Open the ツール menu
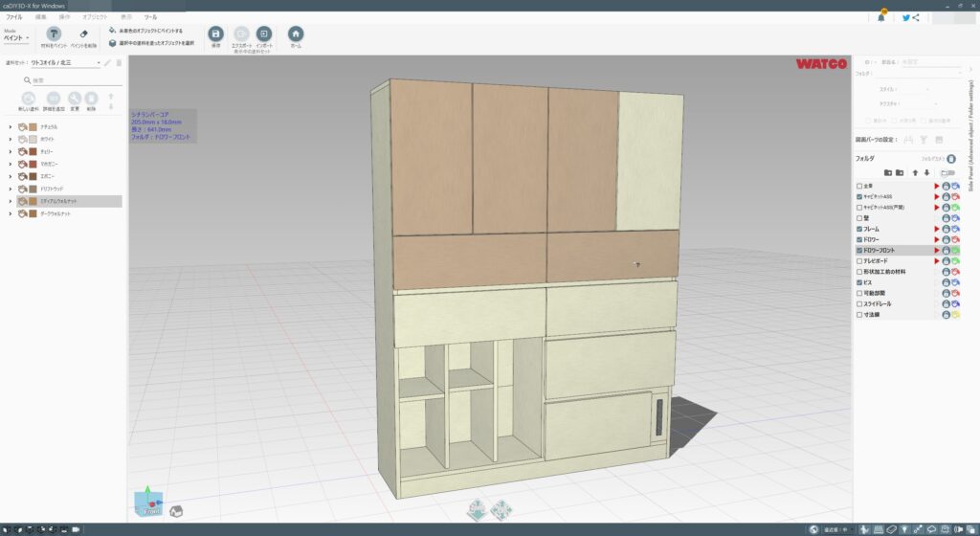The height and width of the screenshot is (536, 980). pos(150,17)
